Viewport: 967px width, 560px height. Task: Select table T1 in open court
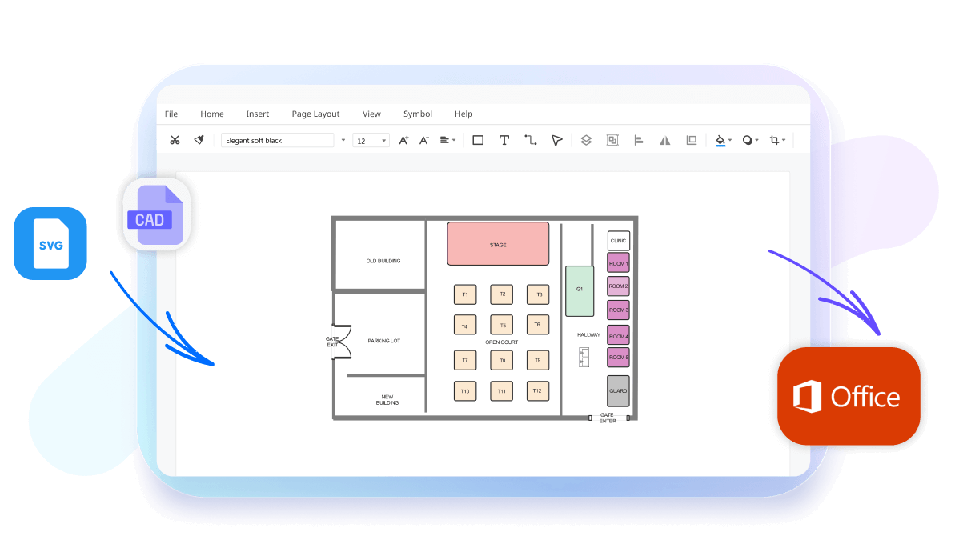[x=465, y=294]
